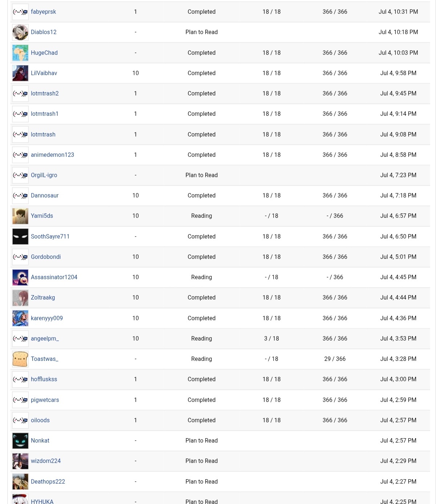436x504 pixels.
Task: Click the pigwetcars username link
Action: pyautogui.click(x=45, y=400)
